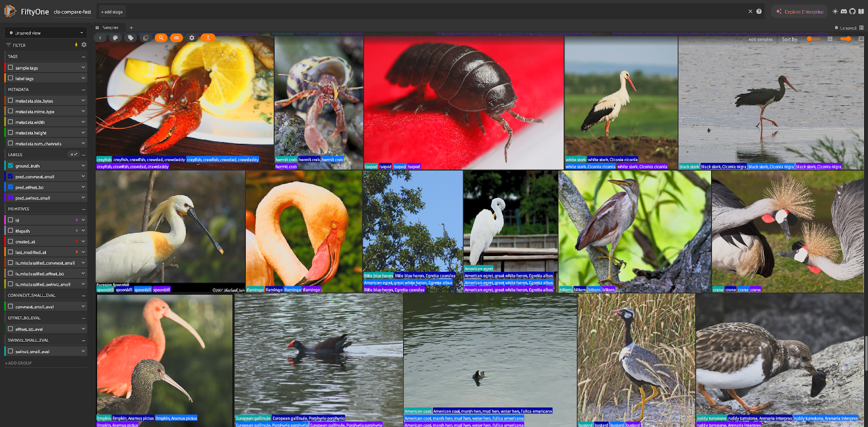868x427 pixels.
Task: Open the GitHub repository icon
Action: 852,11
